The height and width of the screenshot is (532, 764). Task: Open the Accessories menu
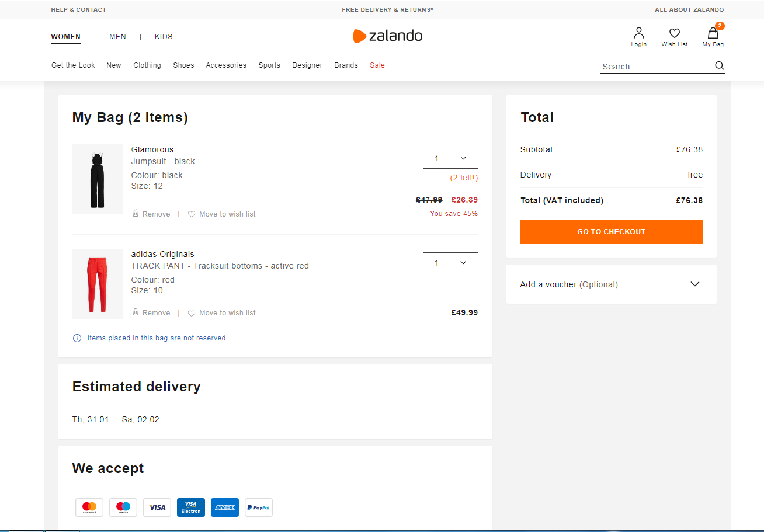tap(226, 65)
